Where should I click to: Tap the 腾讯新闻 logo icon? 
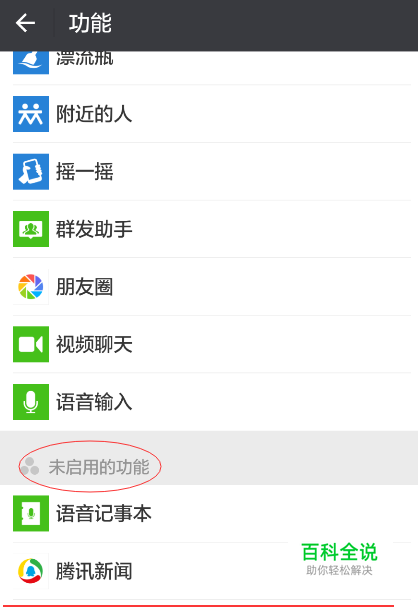[31, 571]
